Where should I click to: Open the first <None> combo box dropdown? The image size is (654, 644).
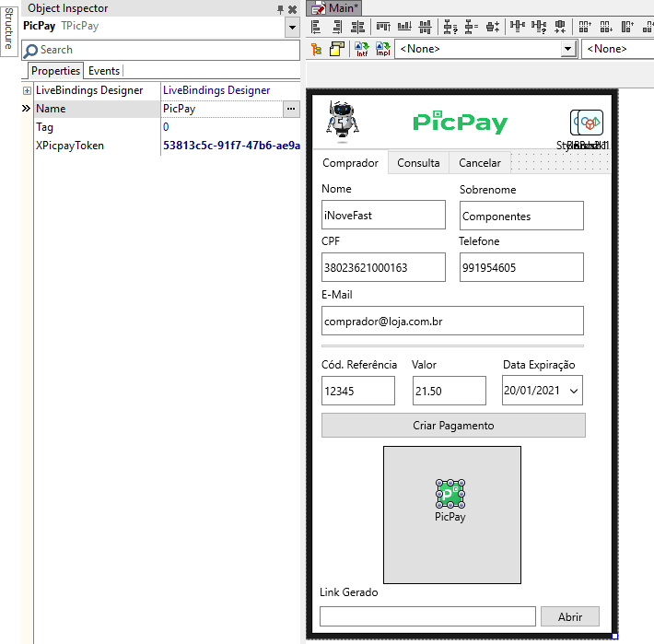pyautogui.click(x=567, y=49)
